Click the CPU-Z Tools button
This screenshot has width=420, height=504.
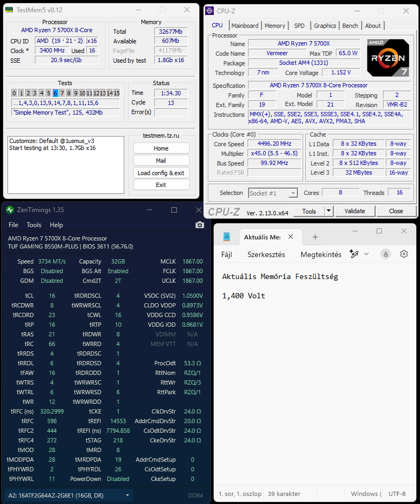309,211
